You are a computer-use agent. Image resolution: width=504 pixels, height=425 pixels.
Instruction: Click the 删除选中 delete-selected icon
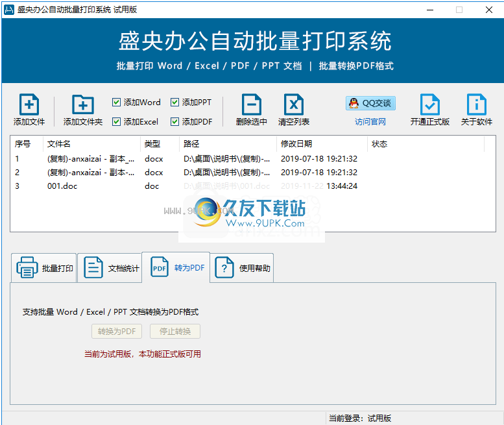[252, 104]
